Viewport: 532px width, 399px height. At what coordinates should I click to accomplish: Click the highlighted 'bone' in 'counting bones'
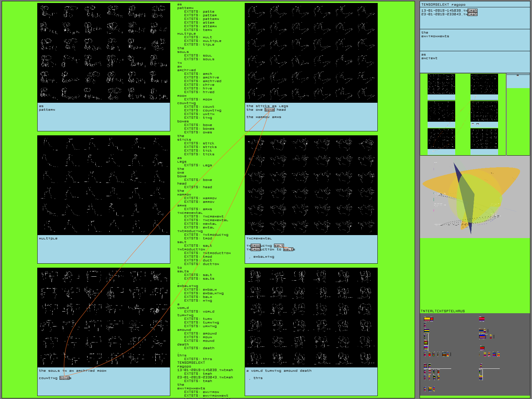click(65, 378)
